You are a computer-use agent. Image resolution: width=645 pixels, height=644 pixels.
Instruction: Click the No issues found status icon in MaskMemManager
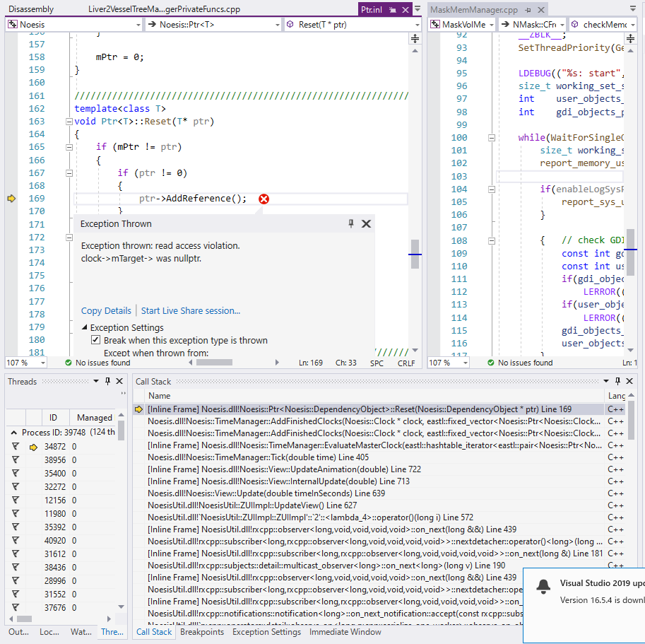(x=491, y=363)
